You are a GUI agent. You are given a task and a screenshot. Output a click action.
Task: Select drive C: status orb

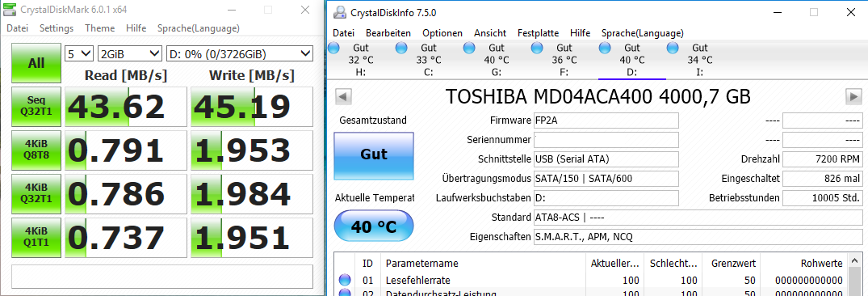(x=401, y=48)
